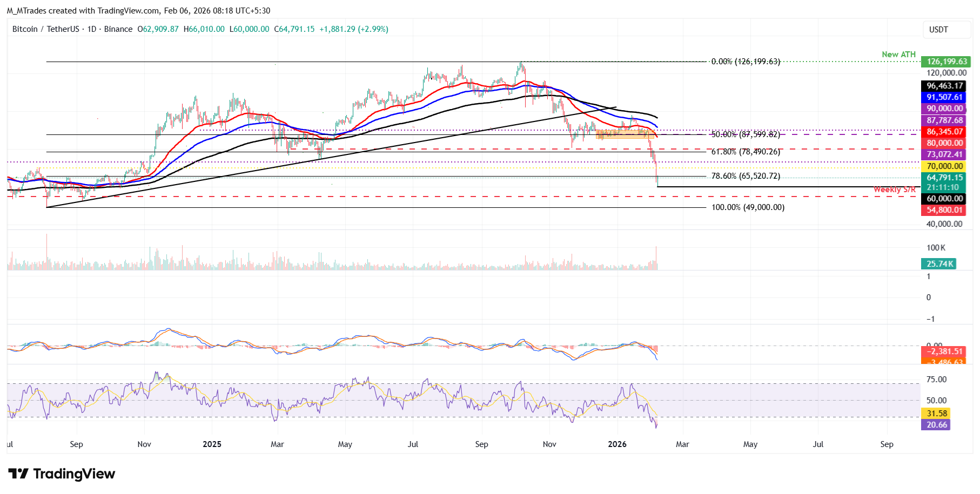Click the 25.74K volume value label
980x494 pixels.
939,264
